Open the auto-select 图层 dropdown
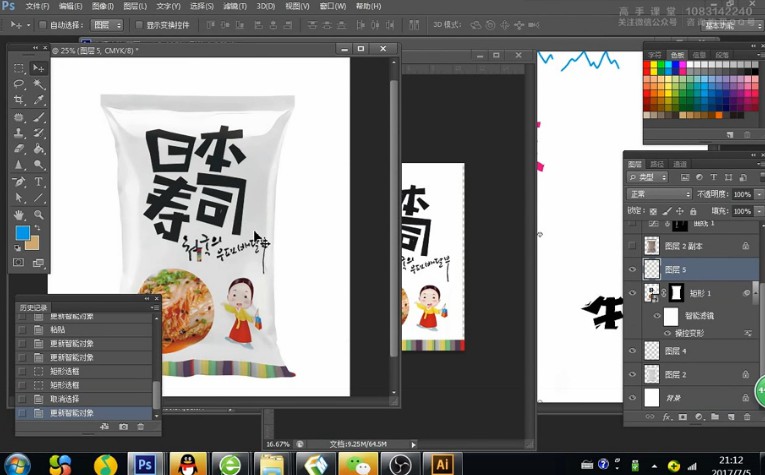This screenshot has height=475, width=765. coord(106,25)
